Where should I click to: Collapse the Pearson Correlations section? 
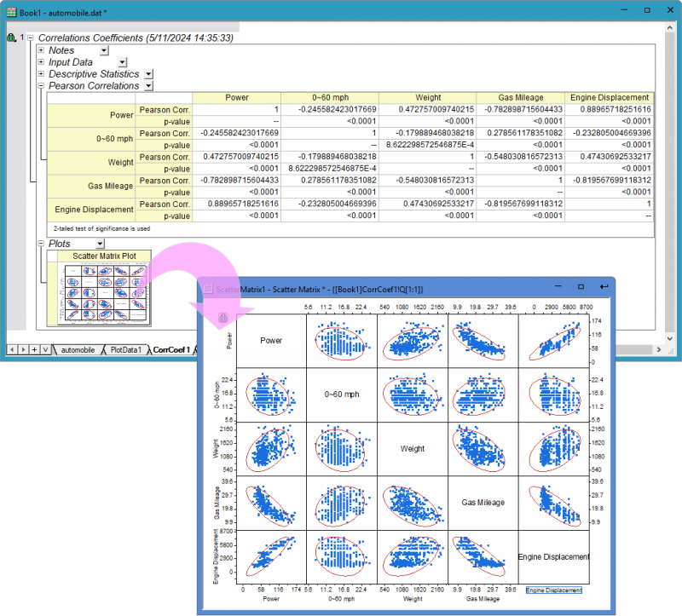point(41,86)
